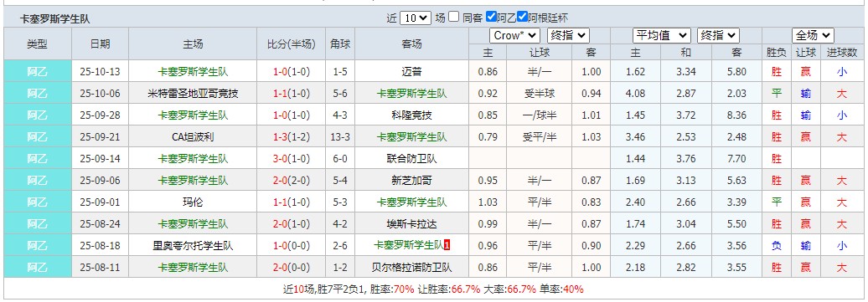
Task: Open the 埃斯卡拉达 team link
Action: 412,224
